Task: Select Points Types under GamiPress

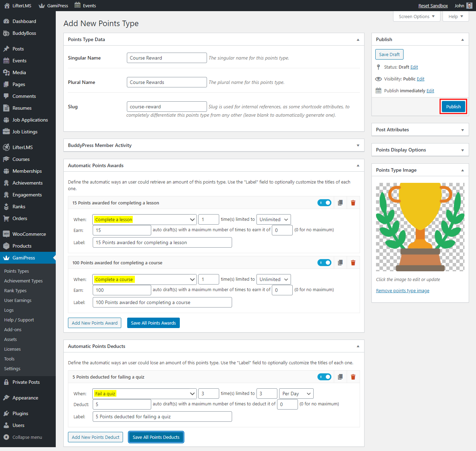Action: (16, 271)
